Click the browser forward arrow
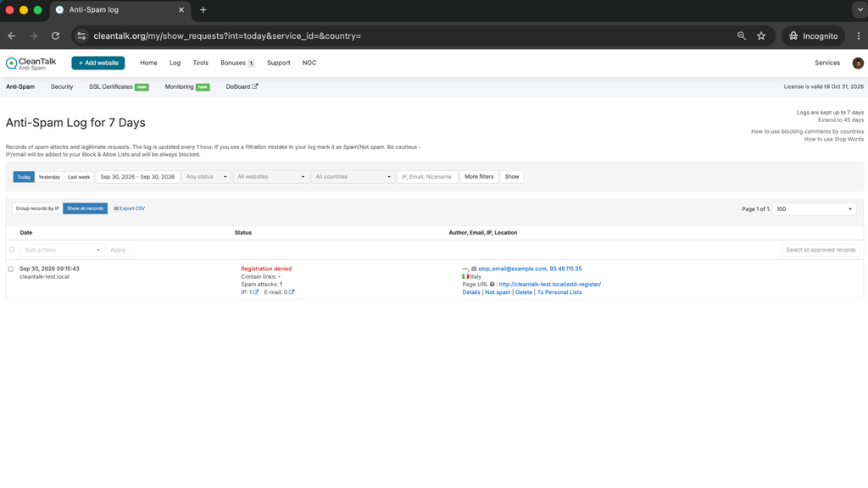868x488 pixels. [x=33, y=36]
